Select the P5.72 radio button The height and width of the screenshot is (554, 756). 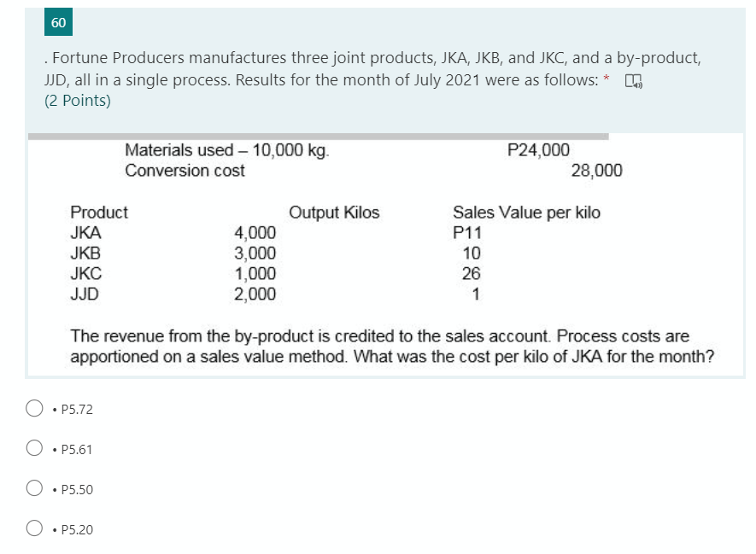(x=34, y=408)
